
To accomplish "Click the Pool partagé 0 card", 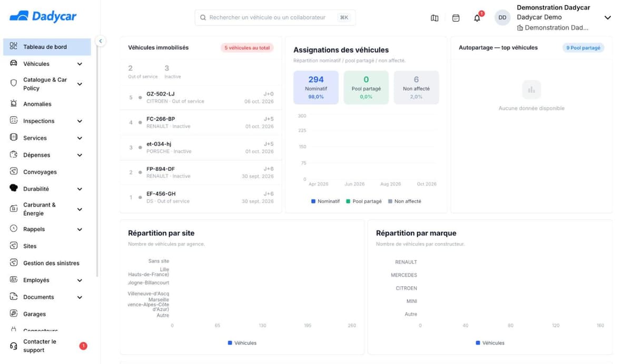I will (366, 87).
